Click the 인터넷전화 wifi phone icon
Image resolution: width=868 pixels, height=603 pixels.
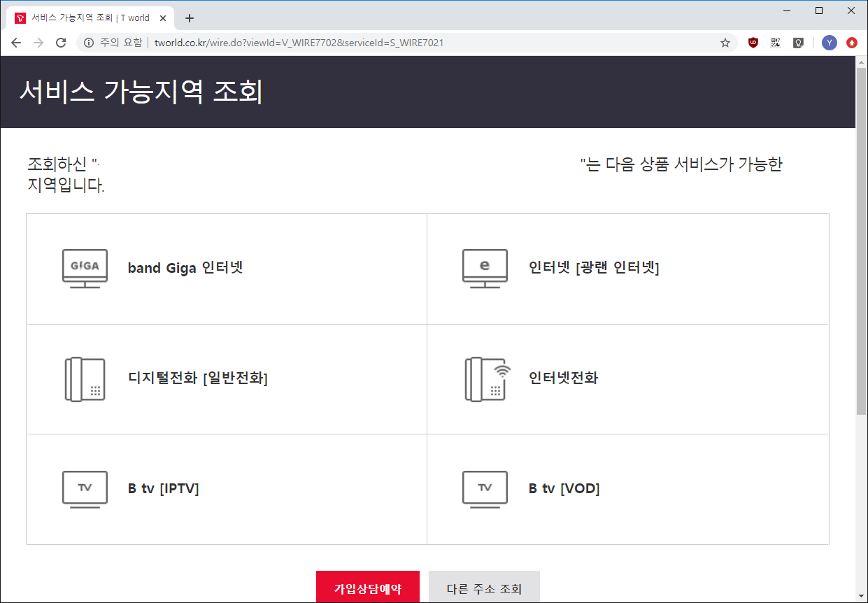tap(488, 379)
